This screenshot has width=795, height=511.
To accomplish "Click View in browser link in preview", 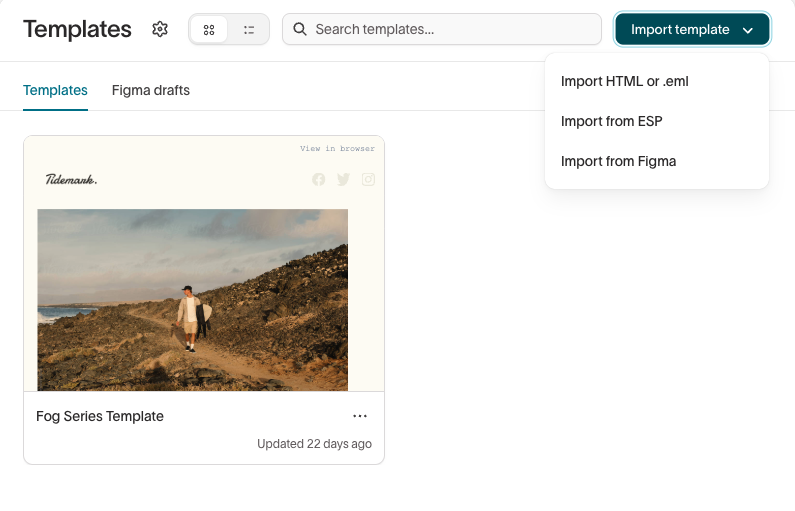I will [x=337, y=149].
